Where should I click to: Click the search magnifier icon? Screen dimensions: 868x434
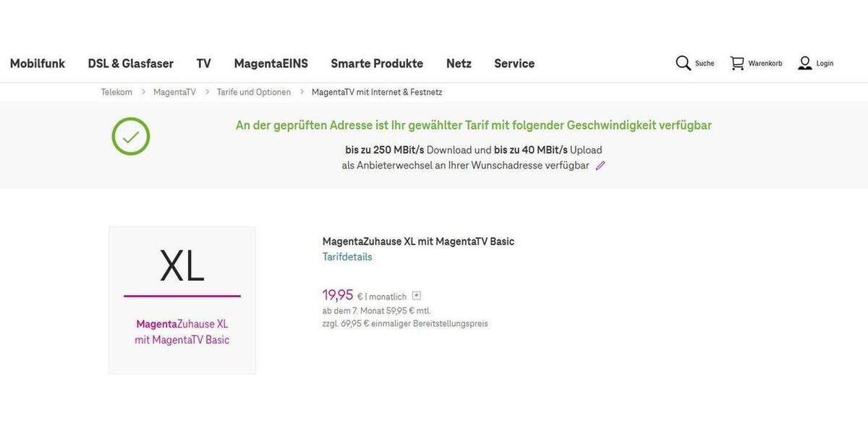(684, 63)
